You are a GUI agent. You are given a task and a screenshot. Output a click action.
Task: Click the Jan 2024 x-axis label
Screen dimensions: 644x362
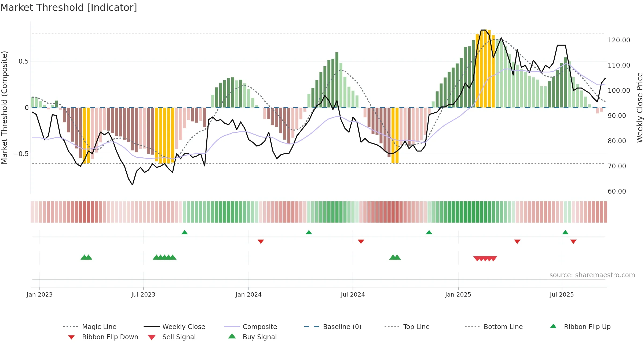point(249,294)
